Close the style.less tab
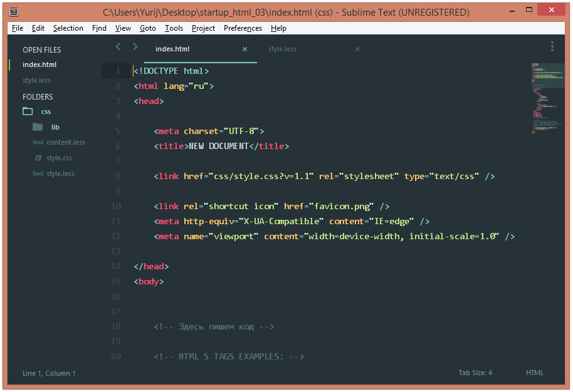 click(357, 49)
